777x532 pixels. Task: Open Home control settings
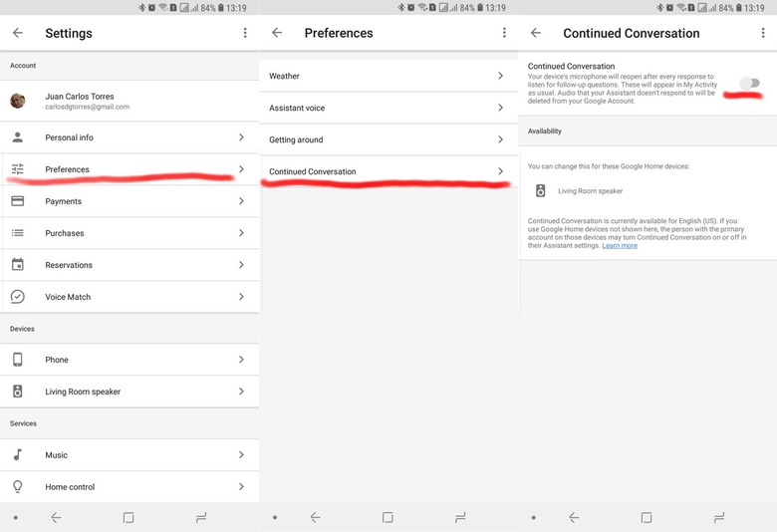pos(129,486)
